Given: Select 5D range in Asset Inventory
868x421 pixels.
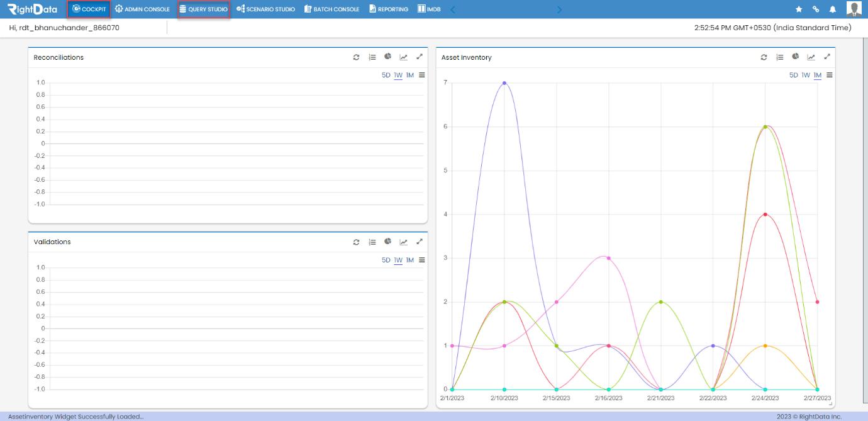Looking at the screenshot, I should click(x=794, y=75).
